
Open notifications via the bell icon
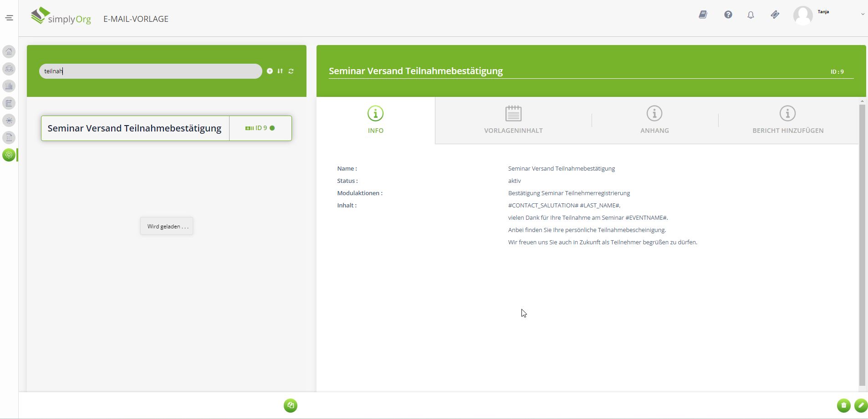pos(751,15)
